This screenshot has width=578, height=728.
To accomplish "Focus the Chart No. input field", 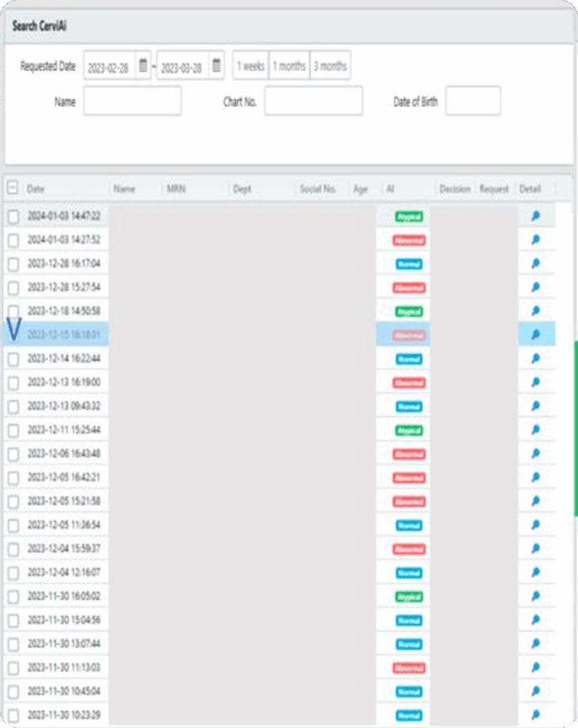I will (x=314, y=101).
